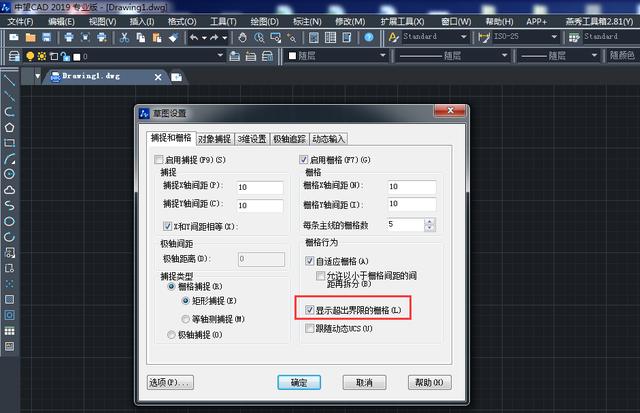Expand the ISO-25 dimension style dropdown
Image resolution: width=640 pixels, height=413 pixels.
[554, 37]
